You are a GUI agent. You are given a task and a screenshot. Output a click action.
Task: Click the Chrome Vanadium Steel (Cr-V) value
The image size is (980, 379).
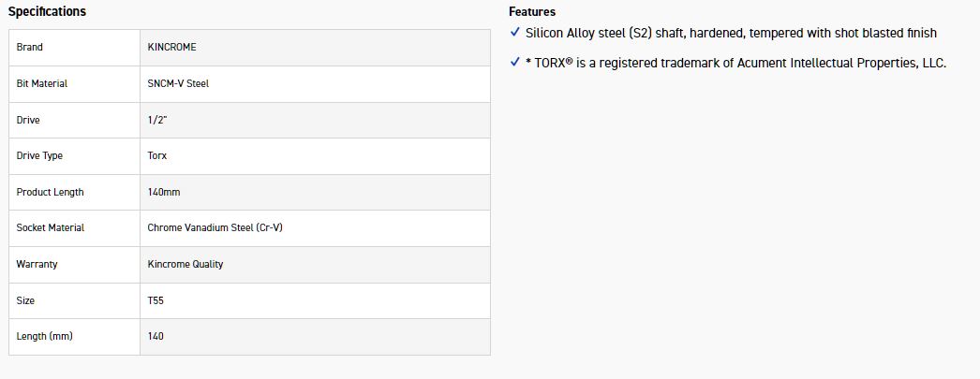(215, 227)
